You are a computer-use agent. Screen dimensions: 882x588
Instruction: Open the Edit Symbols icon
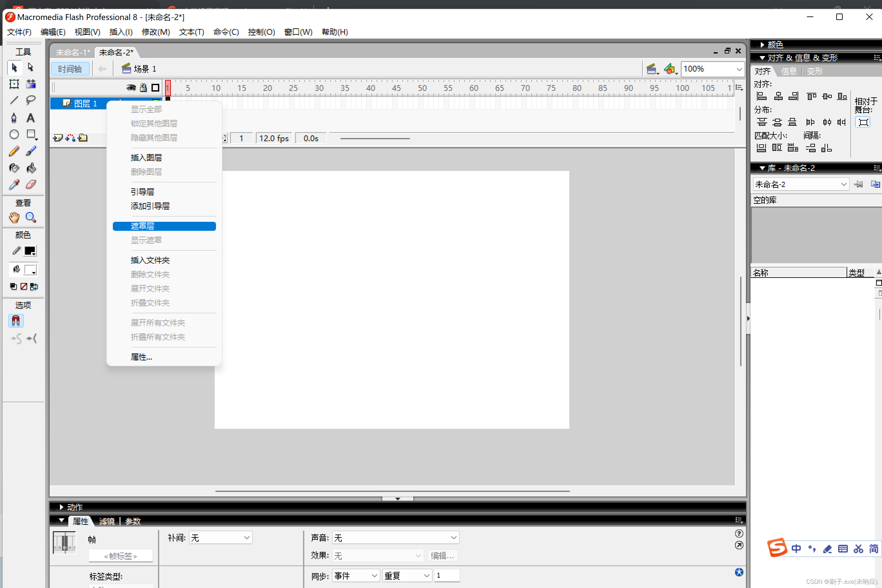pos(671,69)
